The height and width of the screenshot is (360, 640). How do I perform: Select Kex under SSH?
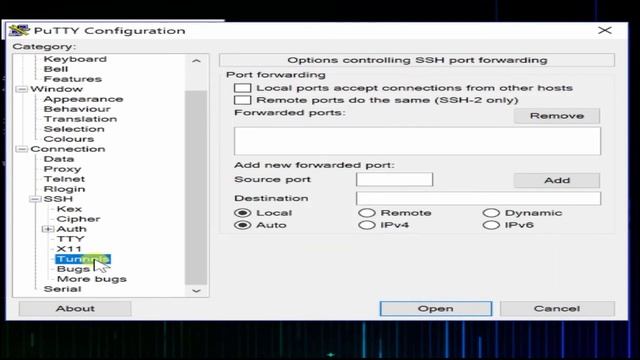point(69,209)
